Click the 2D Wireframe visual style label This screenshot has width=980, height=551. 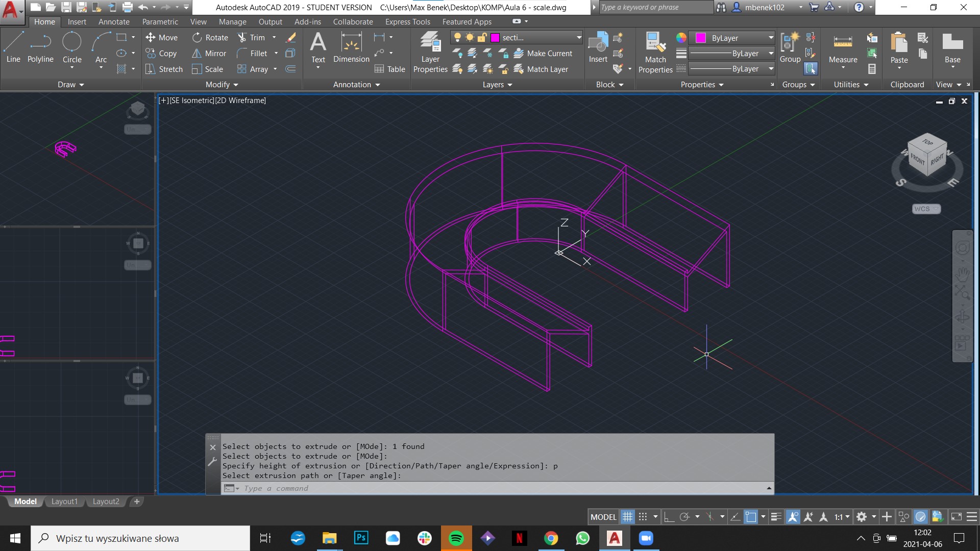[240, 101]
